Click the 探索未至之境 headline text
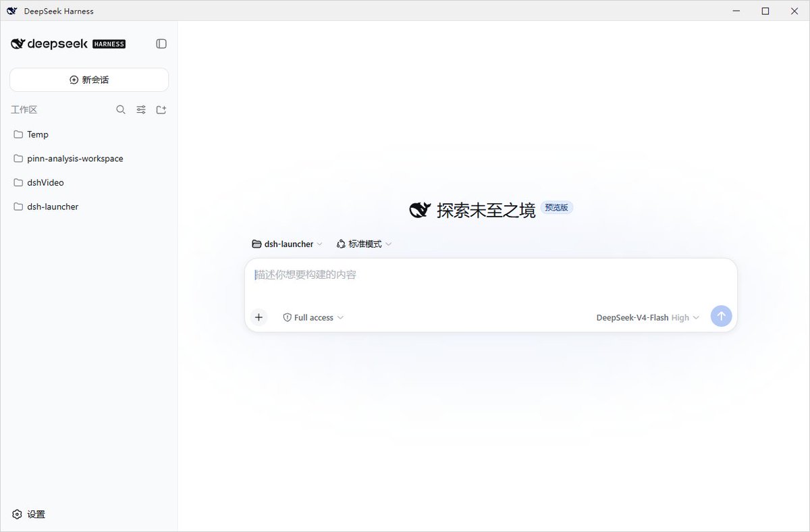Image resolution: width=810 pixels, height=532 pixels. (486, 210)
